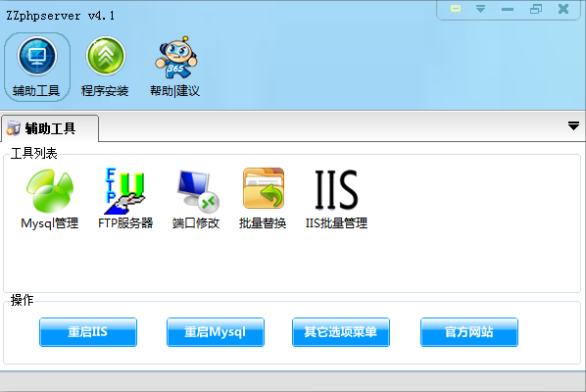This screenshot has width=586, height=392.
Task: Click the 重启Mysql button
Action: click(x=216, y=332)
